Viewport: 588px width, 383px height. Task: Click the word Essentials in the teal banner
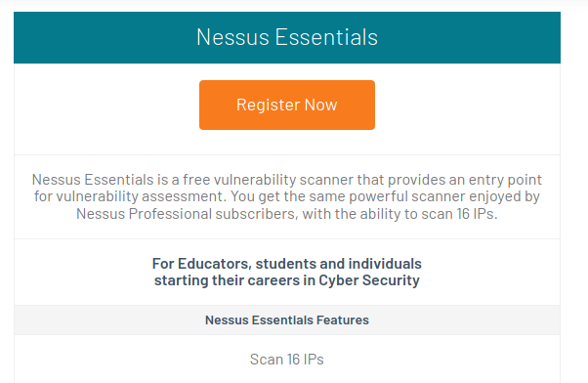tap(326, 37)
